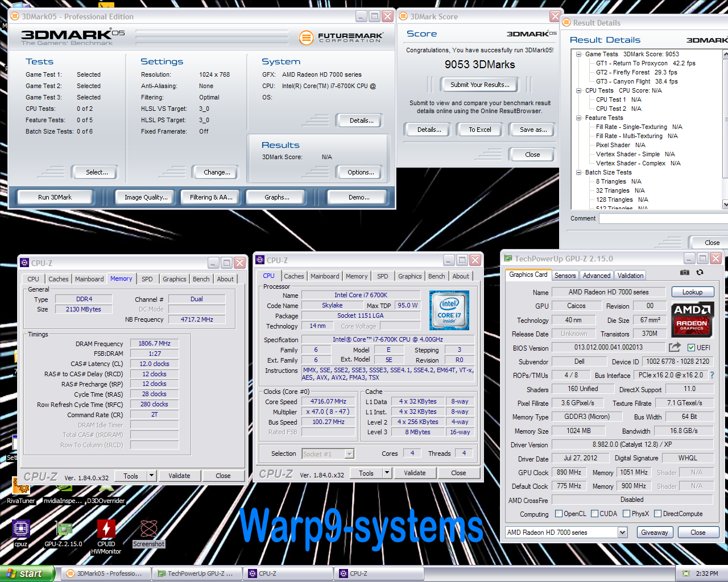The image size is (728, 582).
Task: Click the Run 3DMark button
Action: pyautogui.click(x=55, y=197)
